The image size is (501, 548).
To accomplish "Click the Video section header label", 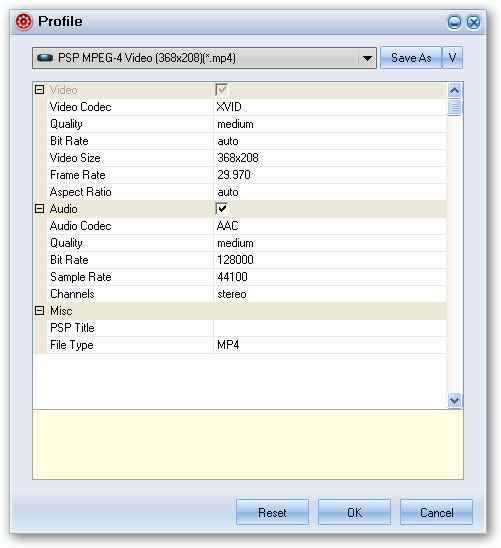I will [63, 90].
